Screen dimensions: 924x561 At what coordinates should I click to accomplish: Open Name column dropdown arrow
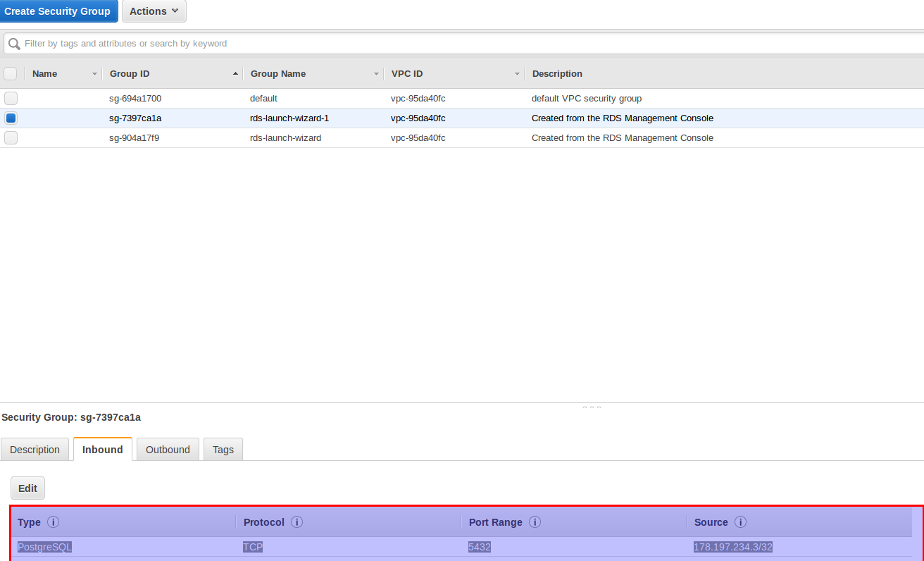point(94,74)
